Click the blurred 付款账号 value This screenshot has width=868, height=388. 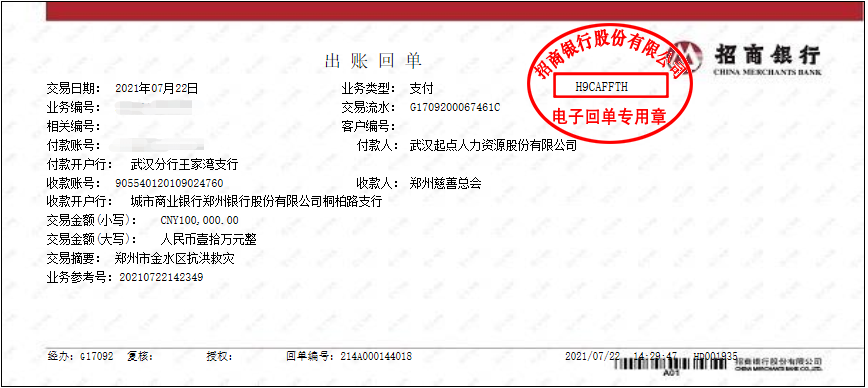[x=157, y=146]
